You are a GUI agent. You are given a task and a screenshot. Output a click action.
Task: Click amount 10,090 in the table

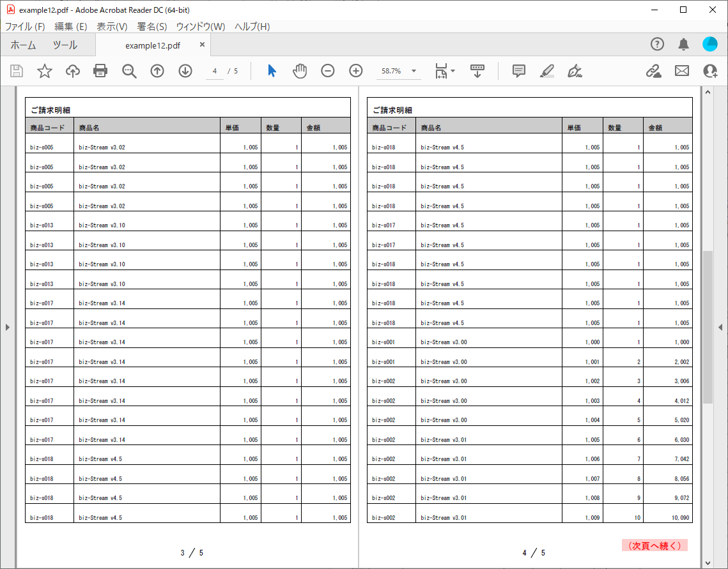click(x=680, y=517)
